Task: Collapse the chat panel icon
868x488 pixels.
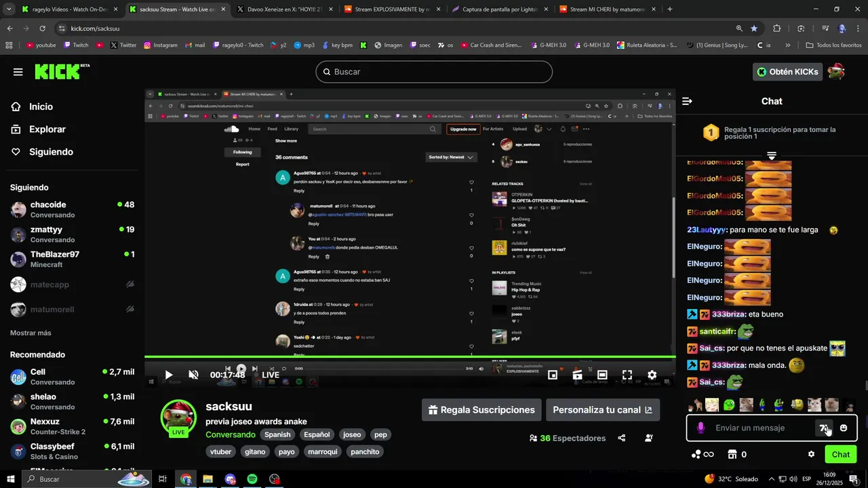Action: pyautogui.click(x=687, y=101)
